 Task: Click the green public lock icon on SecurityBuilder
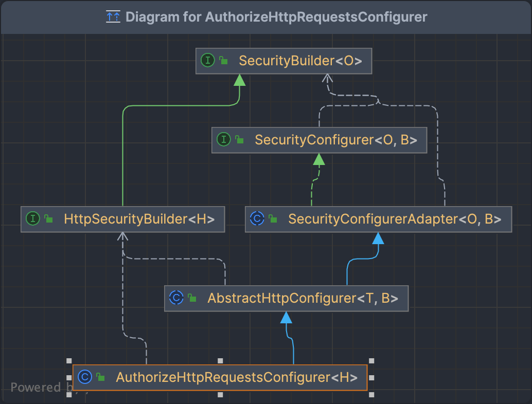223,61
